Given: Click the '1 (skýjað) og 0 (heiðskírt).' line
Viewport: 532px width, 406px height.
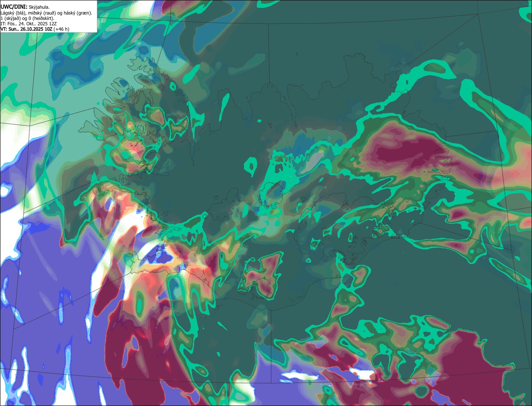Looking at the screenshot, I should point(27,18).
